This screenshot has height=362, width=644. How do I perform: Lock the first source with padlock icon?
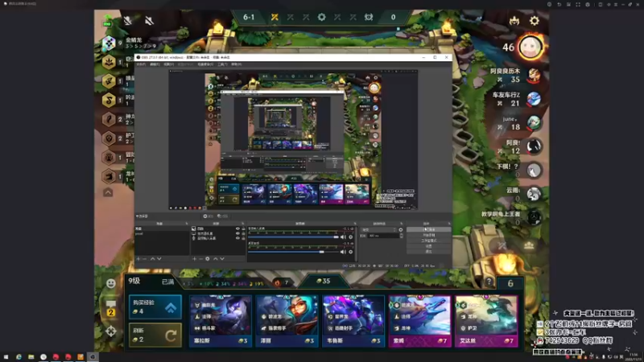pyautogui.click(x=243, y=228)
